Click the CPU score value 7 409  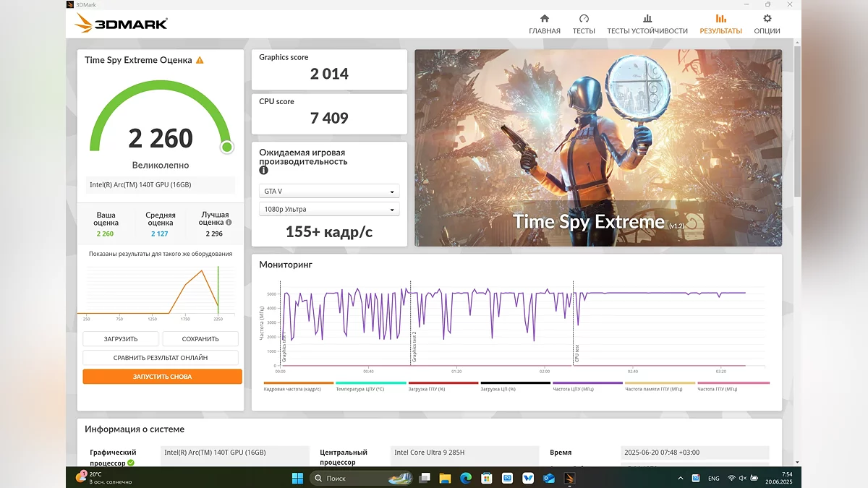coord(329,118)
